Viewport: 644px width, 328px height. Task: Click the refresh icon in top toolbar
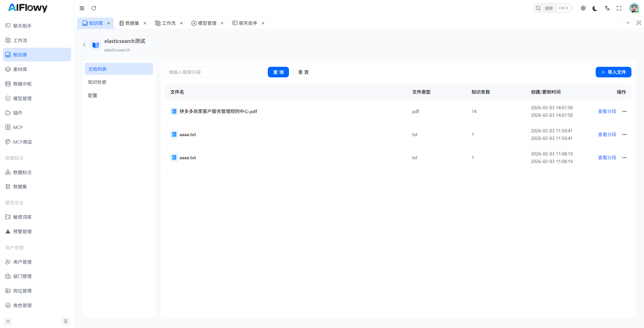[x=94, y=8]
